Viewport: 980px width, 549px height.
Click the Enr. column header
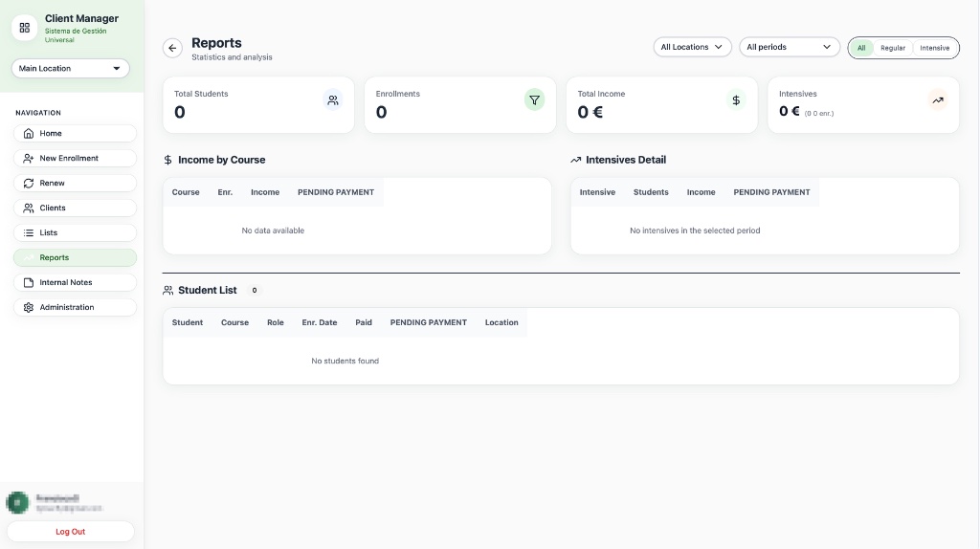(225, 192)
